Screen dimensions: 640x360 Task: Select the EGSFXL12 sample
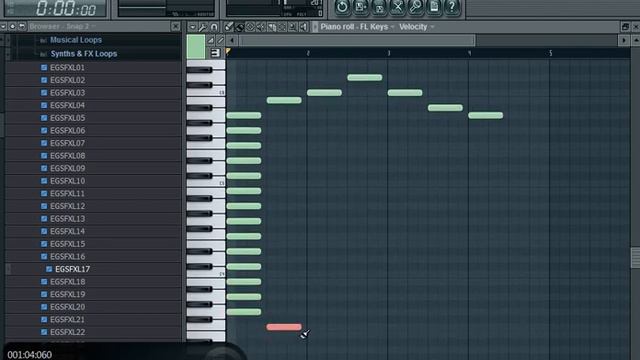click(67, 206)
